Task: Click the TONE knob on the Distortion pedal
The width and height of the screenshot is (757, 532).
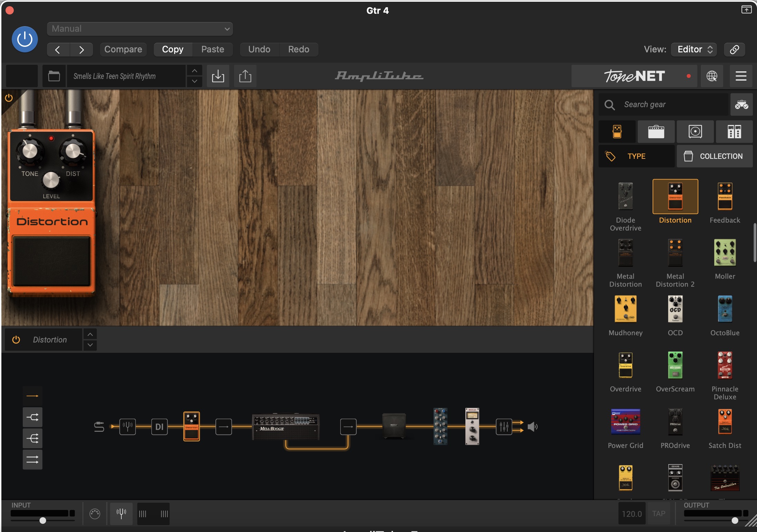Action: (x=30, y=151)
